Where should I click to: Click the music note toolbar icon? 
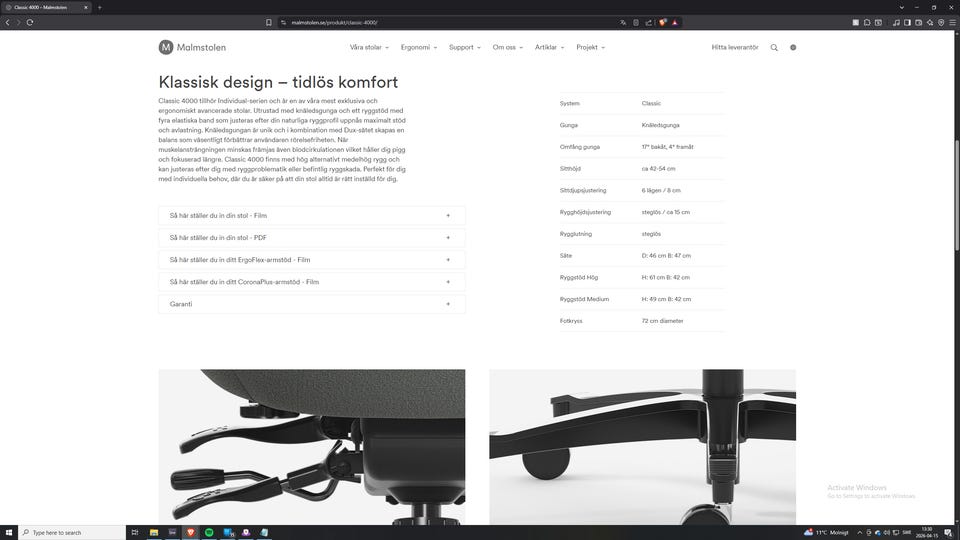(x=896, y=23)
